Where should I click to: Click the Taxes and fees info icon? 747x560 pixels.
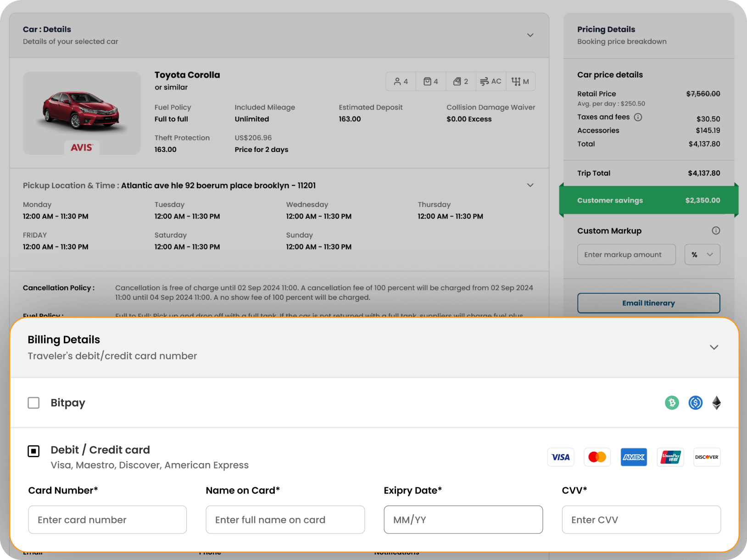pos(638,117)
